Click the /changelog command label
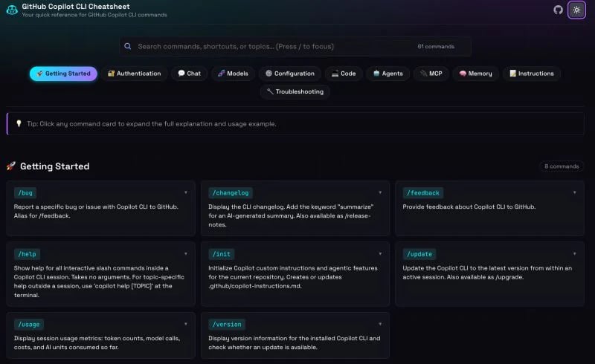 tap(231, 193)
